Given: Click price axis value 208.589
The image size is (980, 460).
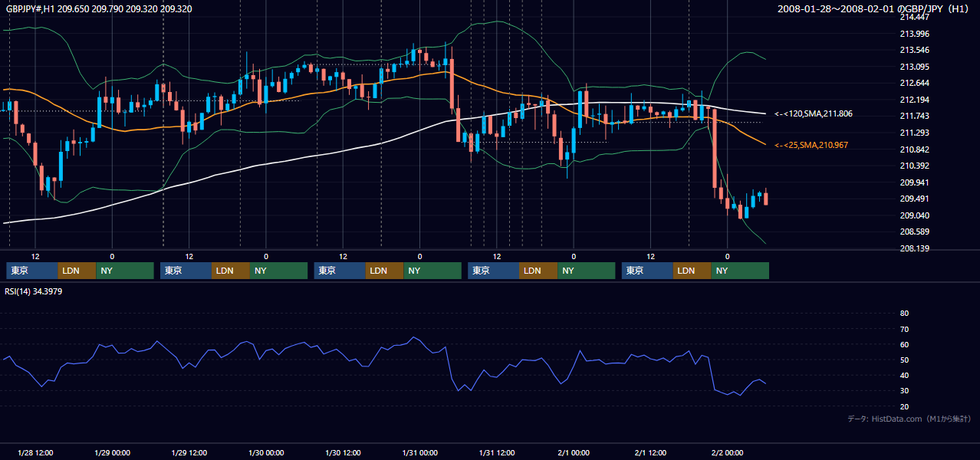Looking at the screenshot, I should (914, 232).
